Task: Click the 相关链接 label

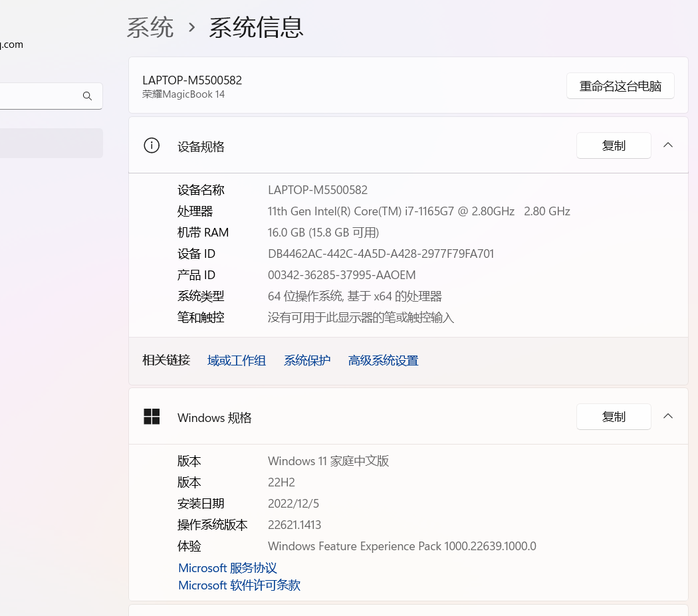Action: (166, 360)
